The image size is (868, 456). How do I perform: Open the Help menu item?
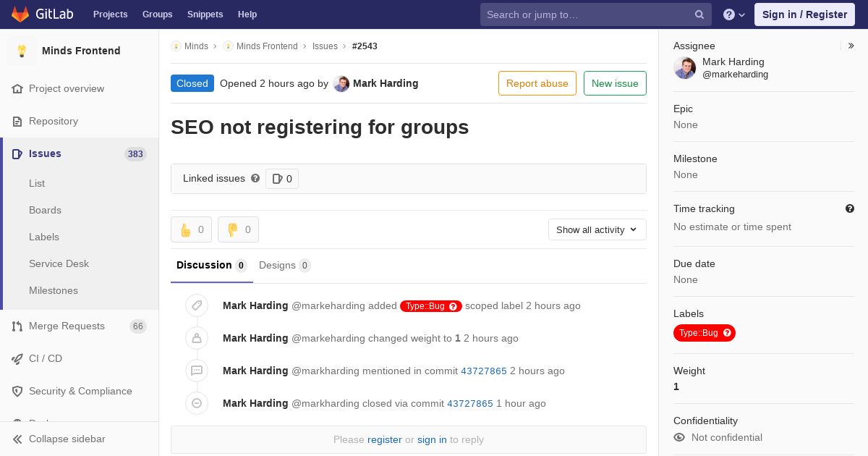(x=247, y=14)
